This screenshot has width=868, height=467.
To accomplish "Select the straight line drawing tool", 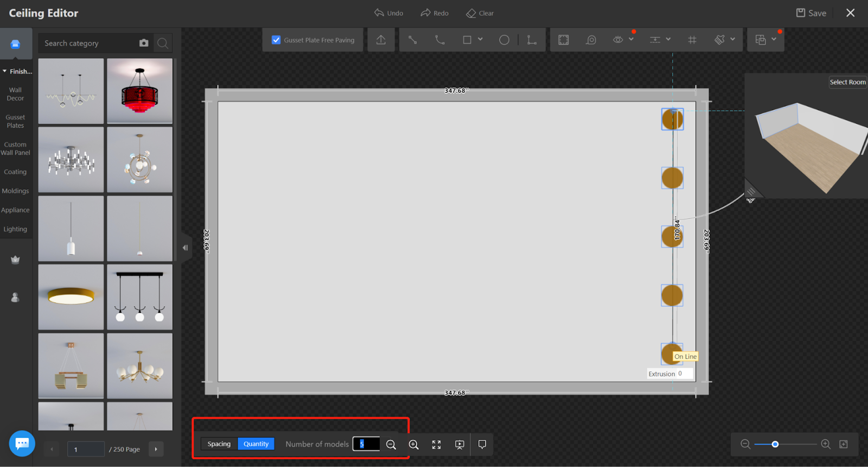I will [413, 40].
